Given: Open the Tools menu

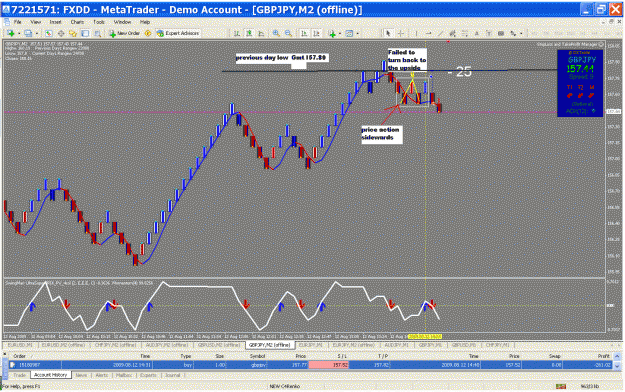Looking at the screenshot, I should [99, 22].
